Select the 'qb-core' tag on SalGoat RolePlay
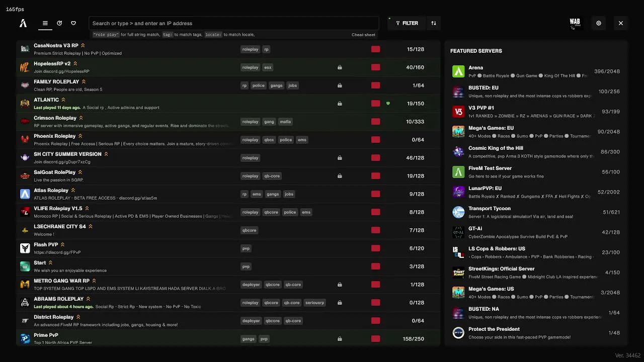644x362 pixels. [x=272, y=176]
